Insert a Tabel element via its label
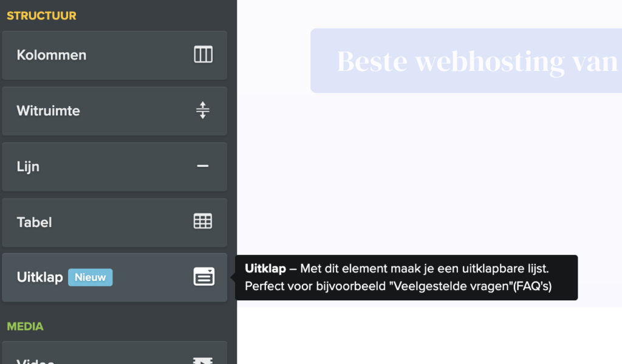The width and height of the screenshot is (622, 364). tap(35, 222)
